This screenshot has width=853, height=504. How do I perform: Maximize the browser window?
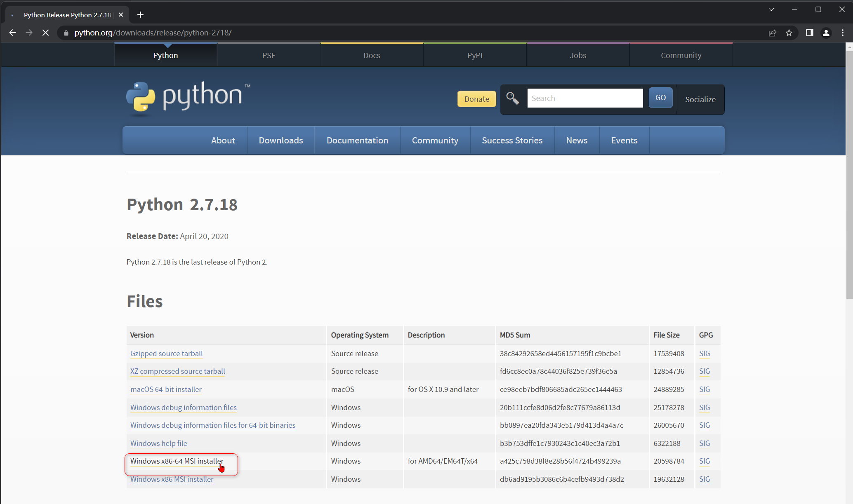[818, 9]
